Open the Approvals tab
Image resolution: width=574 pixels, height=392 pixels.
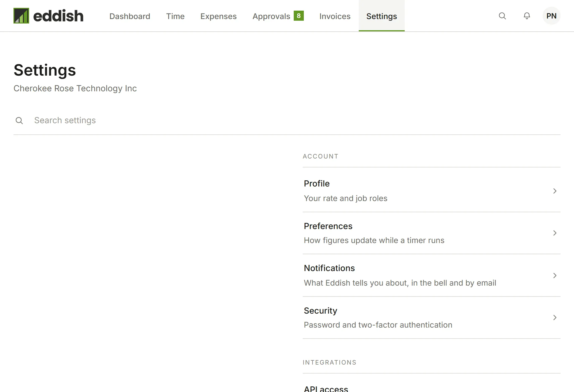tap(278, 16)
